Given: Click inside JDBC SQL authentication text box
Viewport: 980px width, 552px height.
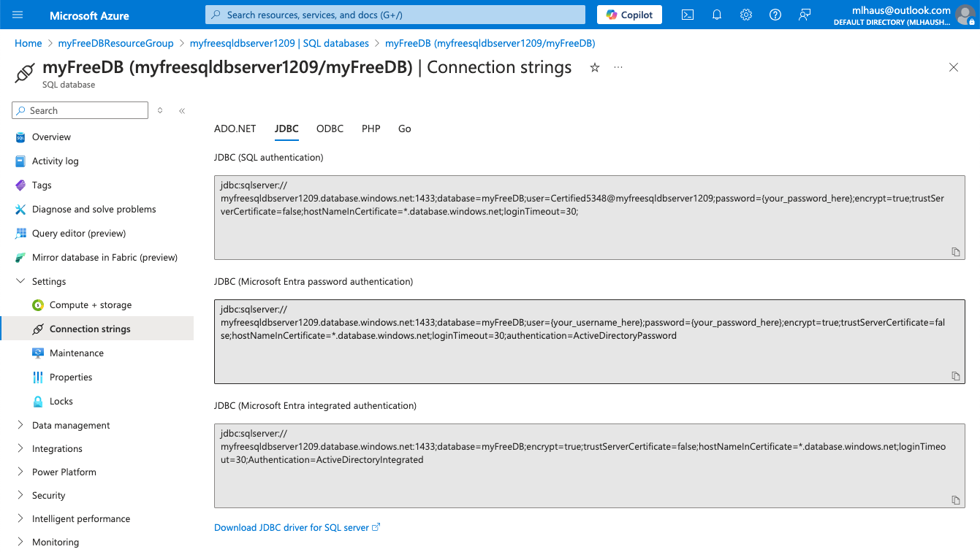Looking at the screenshot, I should point(589,217).
